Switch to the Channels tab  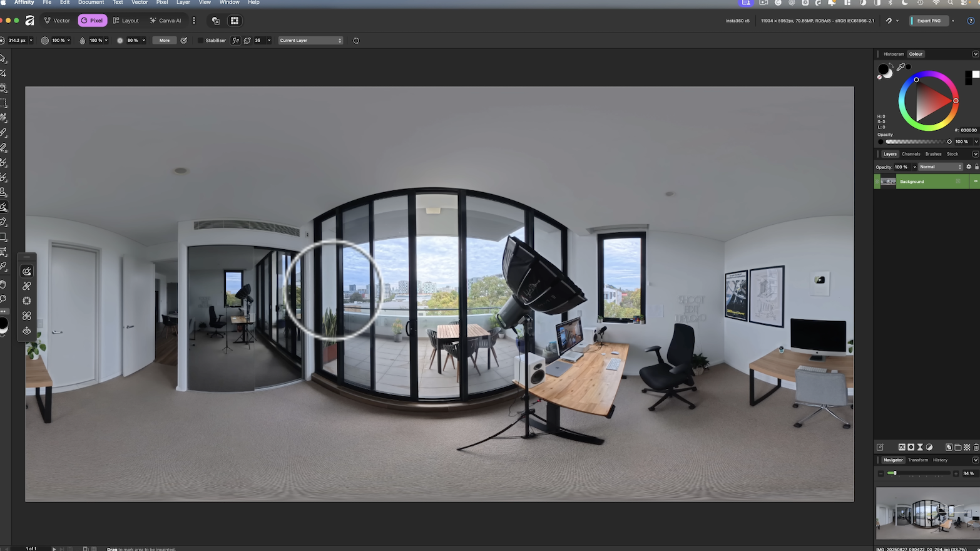(x=911, y=154)
